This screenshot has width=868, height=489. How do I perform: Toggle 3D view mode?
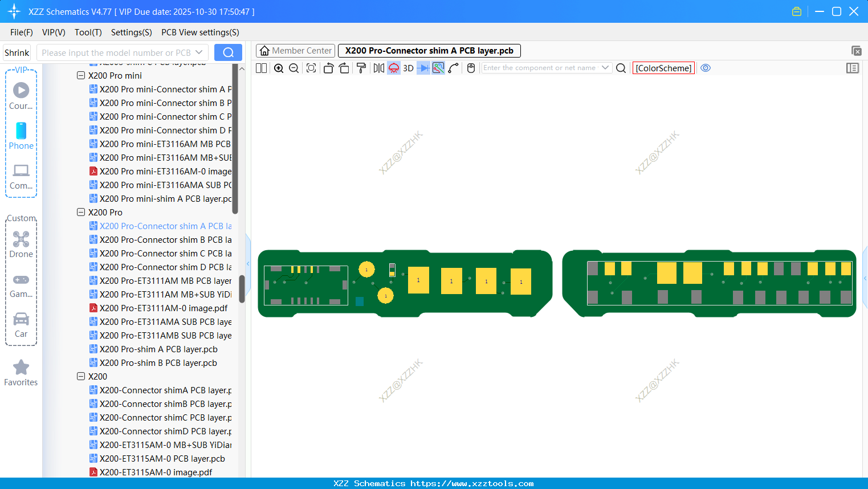(x=407, y=68)
